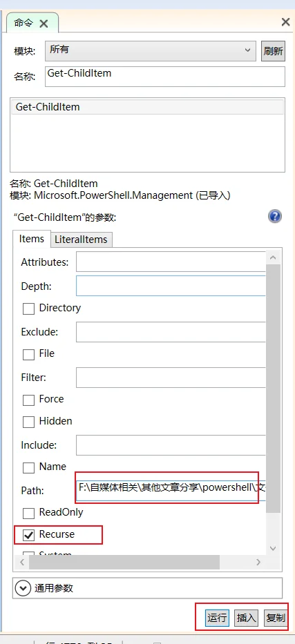Switch to the LiteralItems parameter tab
The width and height of the screenshot is (295, 644).
point(81,240)
